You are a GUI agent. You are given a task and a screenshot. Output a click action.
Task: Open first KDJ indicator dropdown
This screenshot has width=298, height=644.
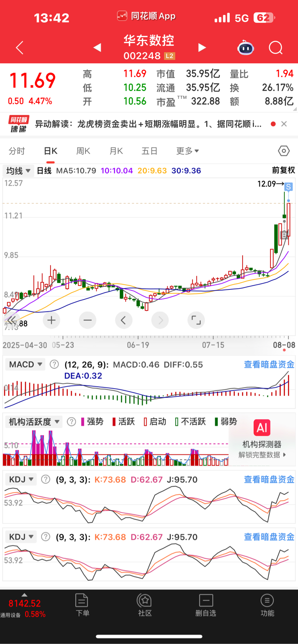click(21, 479)
